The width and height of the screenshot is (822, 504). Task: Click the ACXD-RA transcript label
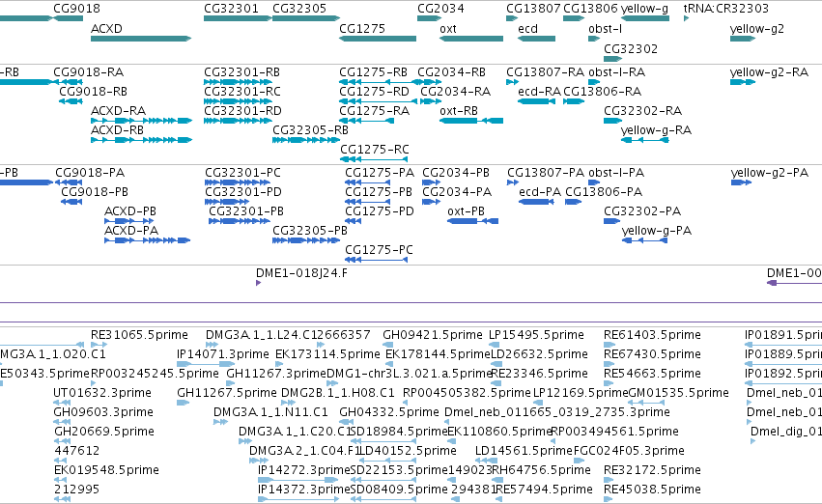click(119, 111)
